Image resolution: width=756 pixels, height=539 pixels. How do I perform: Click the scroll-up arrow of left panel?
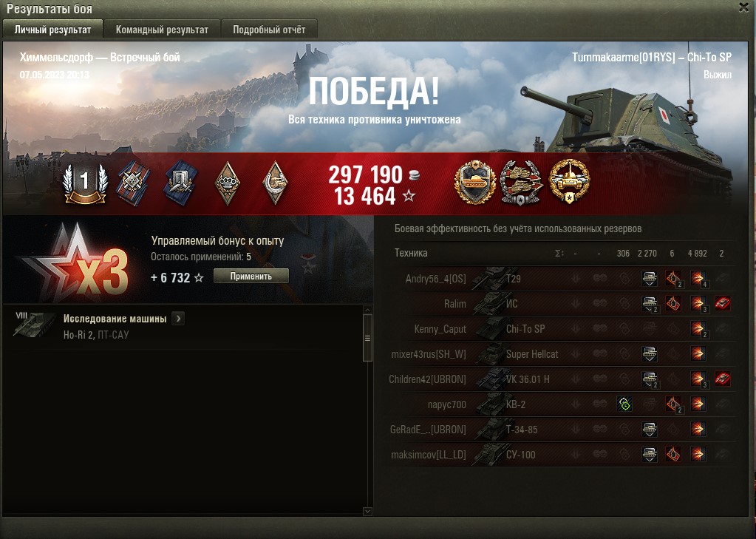click(367, 310)
